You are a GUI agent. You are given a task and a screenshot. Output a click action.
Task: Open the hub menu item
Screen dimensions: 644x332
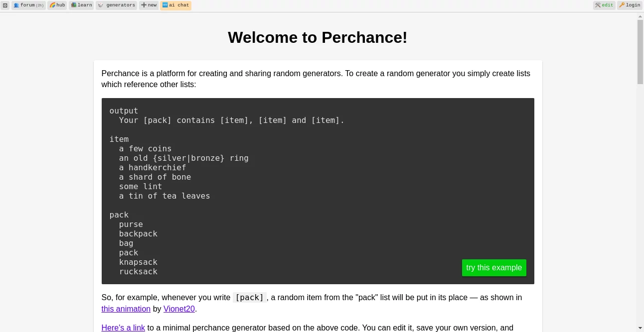point(57,5)
